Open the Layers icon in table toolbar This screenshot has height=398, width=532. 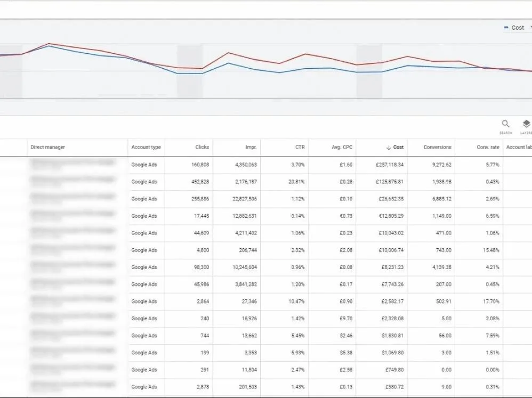526,124
